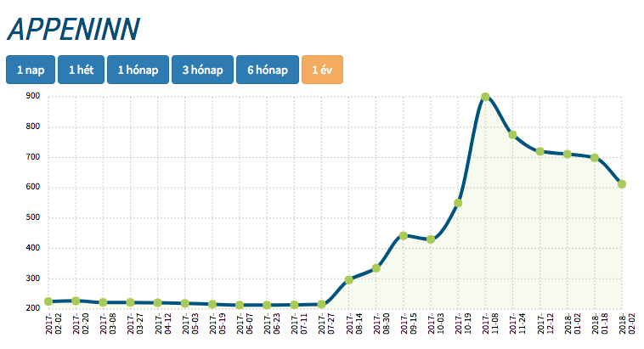Image resolution: width=644 pixels, height=349 pixels.
Task: Click the last data point at 2018-02-02
Action: click(622, 184)
